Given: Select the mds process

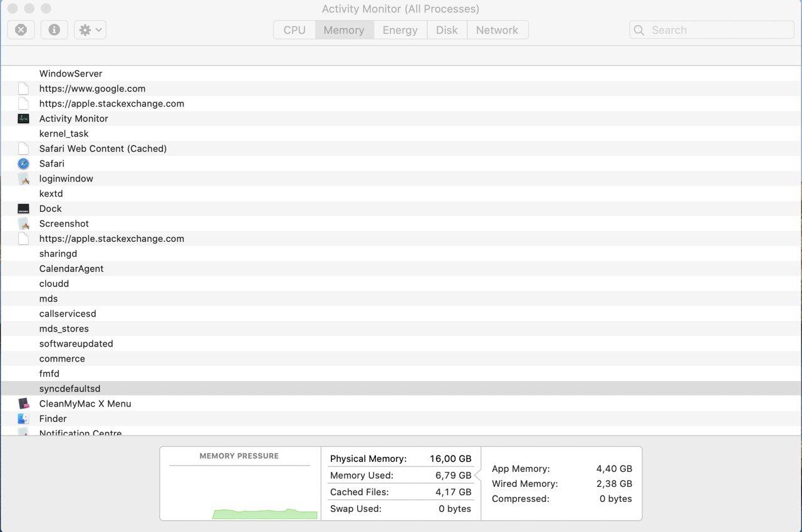Looking at the screenshot, I should [48, 299].
